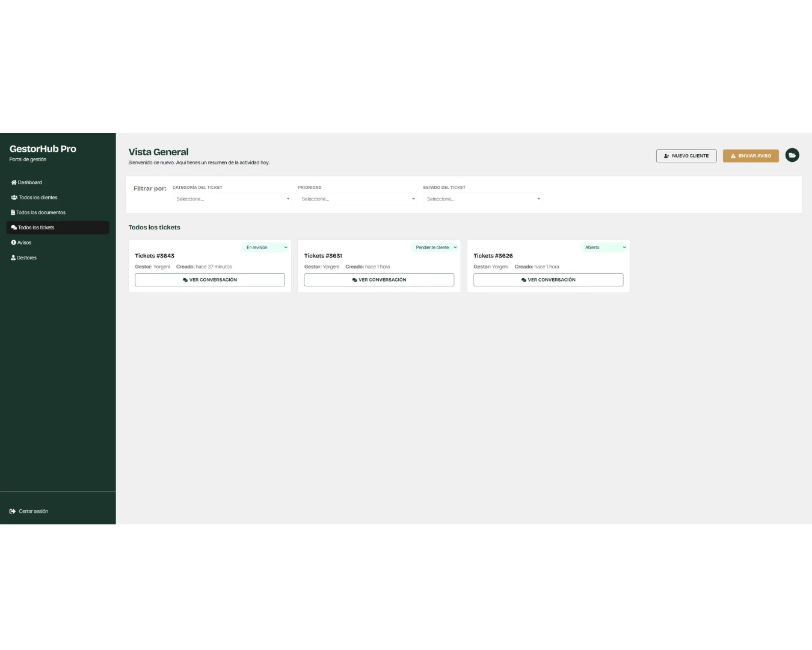Open 'Abierto' status dropdown on ticket #3626

604,247
